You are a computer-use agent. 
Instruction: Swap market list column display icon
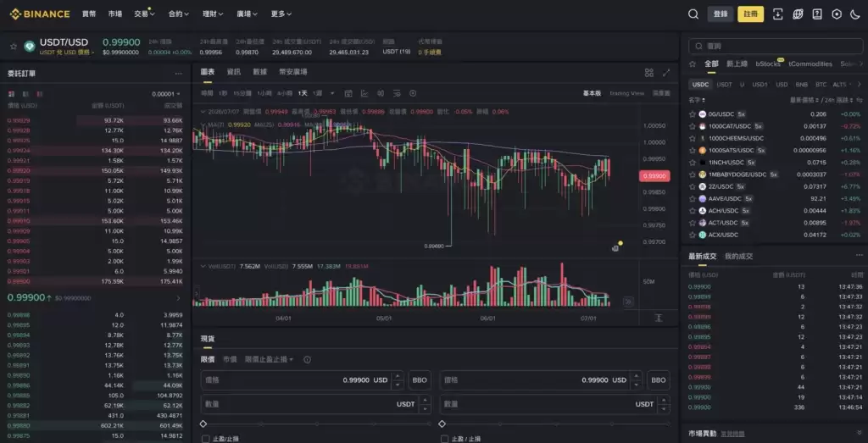tap(860, 100)
